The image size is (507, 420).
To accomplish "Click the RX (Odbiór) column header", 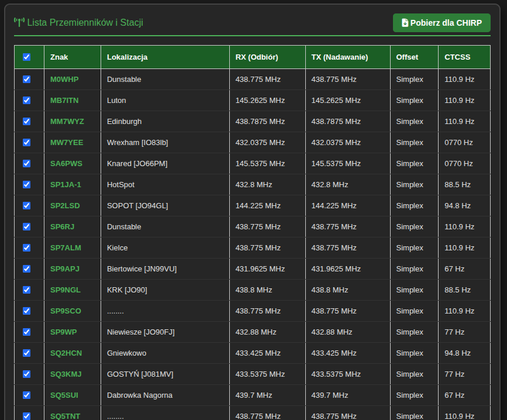I will pyautogui.click(x=256, y=57).
